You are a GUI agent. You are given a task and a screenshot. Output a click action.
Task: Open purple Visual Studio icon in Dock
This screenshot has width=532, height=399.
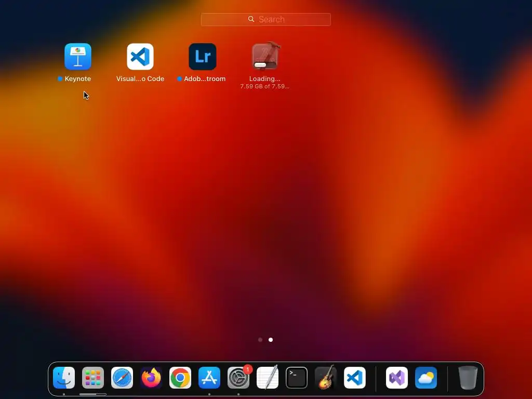click(x=397, y=378)
